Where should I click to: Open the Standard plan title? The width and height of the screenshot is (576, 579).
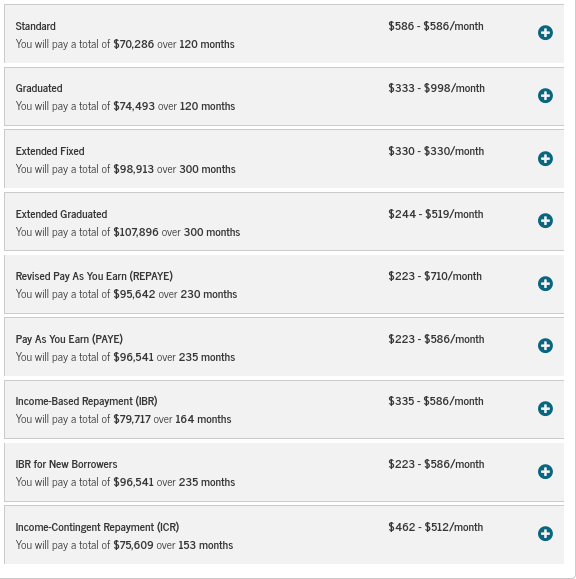click(x=35, y=26)
